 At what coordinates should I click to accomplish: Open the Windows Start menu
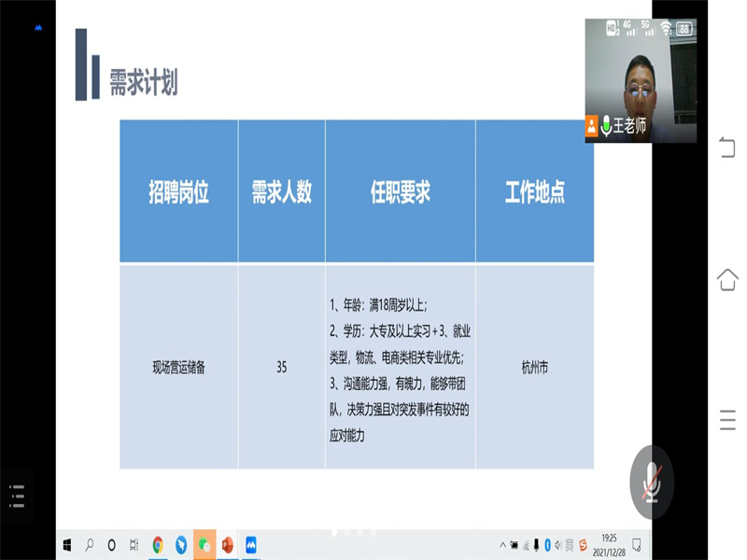pyautogui.click(x=67, y=544)
